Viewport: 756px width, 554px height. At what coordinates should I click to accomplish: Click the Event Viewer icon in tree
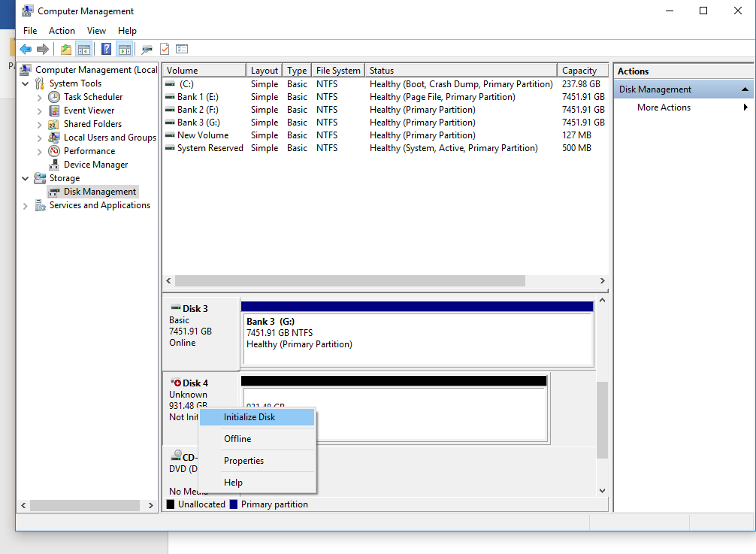point(54,110)
